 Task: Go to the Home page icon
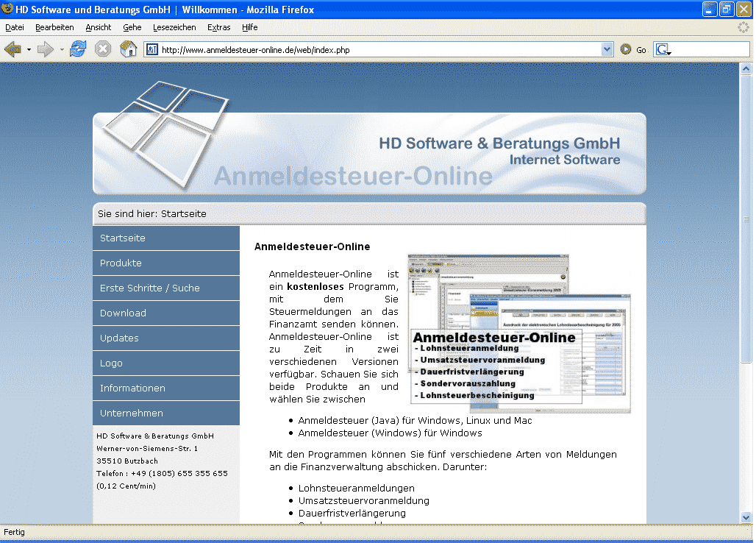(128, 49)
